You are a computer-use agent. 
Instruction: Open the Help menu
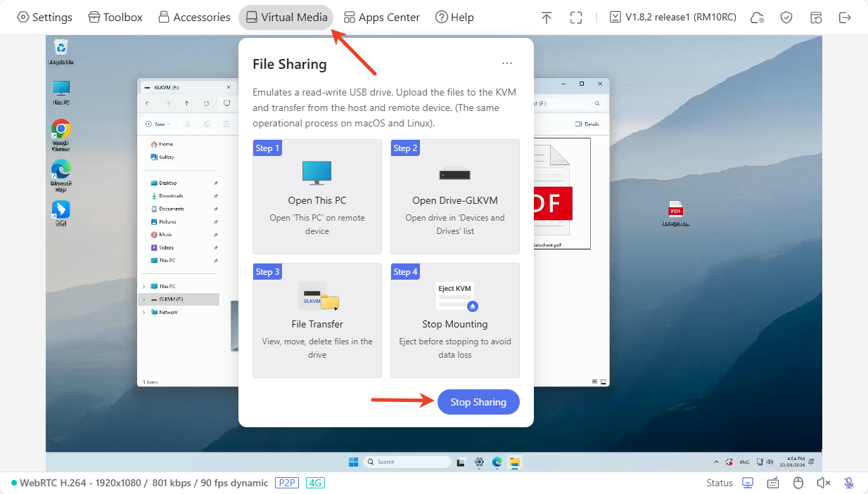click(x=454, y=18)
